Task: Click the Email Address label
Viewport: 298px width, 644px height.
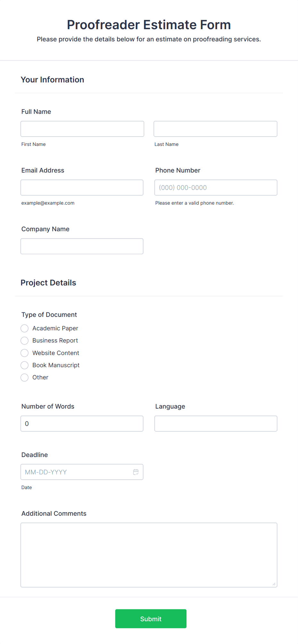Action: pyautogui.click(x=43, y=170)
